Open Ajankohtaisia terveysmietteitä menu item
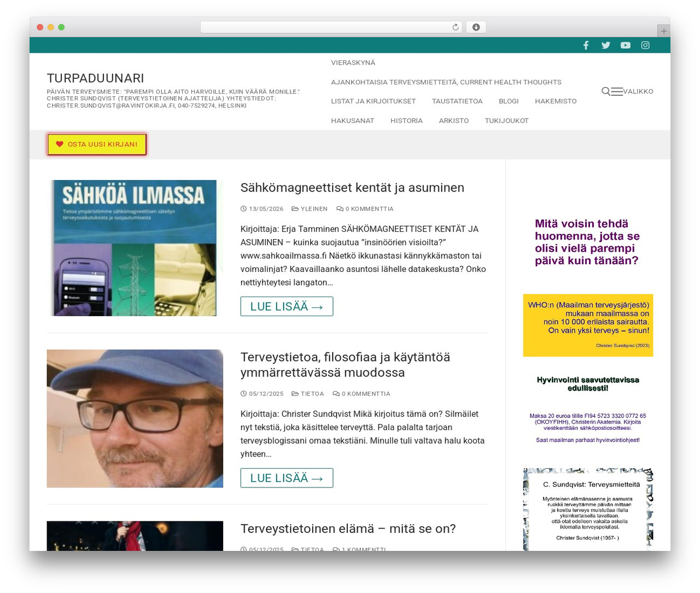The height and width of the screenshot is (593, 700). pos(446,82)
